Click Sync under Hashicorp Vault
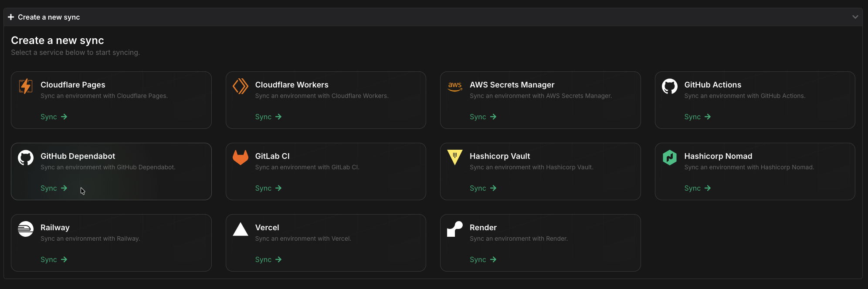The image size is (868, 289). 483,188
